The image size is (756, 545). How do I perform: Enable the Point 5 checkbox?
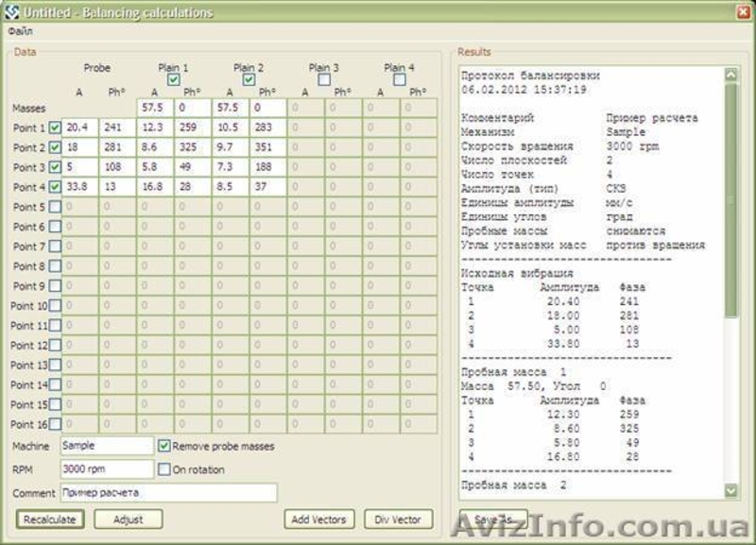pos(55,207)
